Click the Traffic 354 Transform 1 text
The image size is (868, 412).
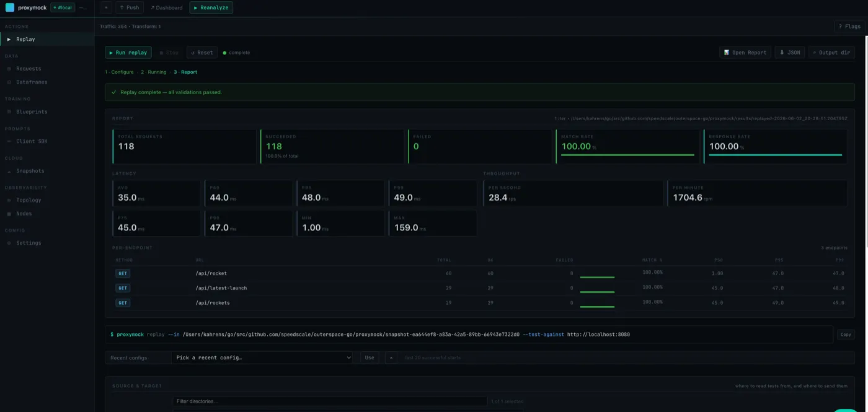[130, 26]
